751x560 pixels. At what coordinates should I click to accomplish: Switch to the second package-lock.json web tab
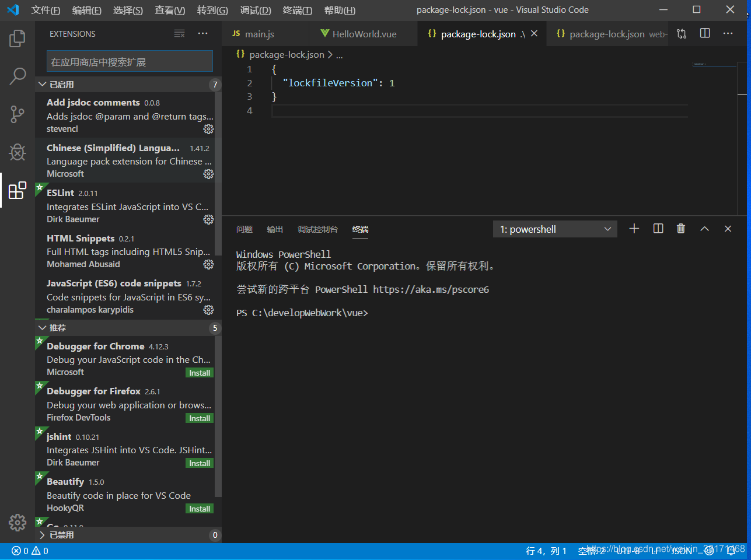pos(607,34)
